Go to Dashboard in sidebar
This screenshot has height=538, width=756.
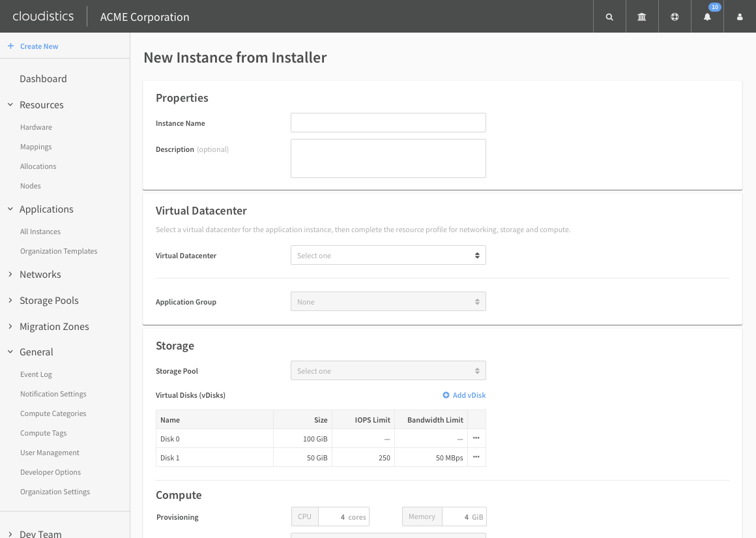43,79
